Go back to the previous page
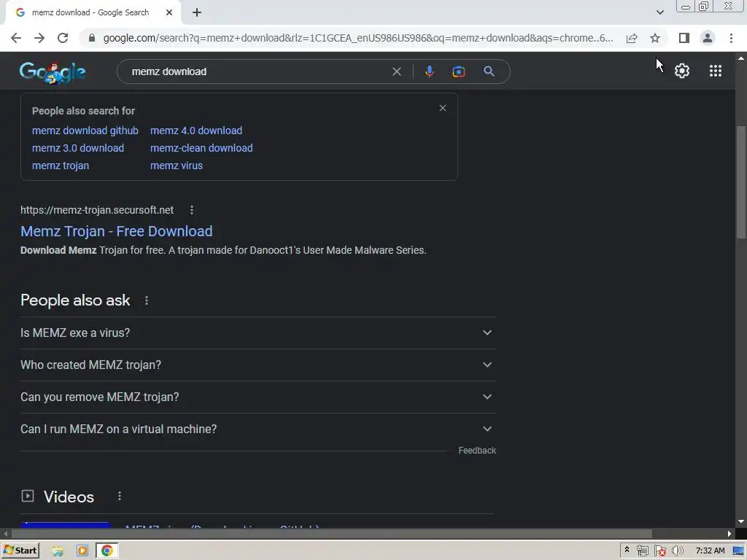This screenshot has height=560, width=747. [16, 38]
